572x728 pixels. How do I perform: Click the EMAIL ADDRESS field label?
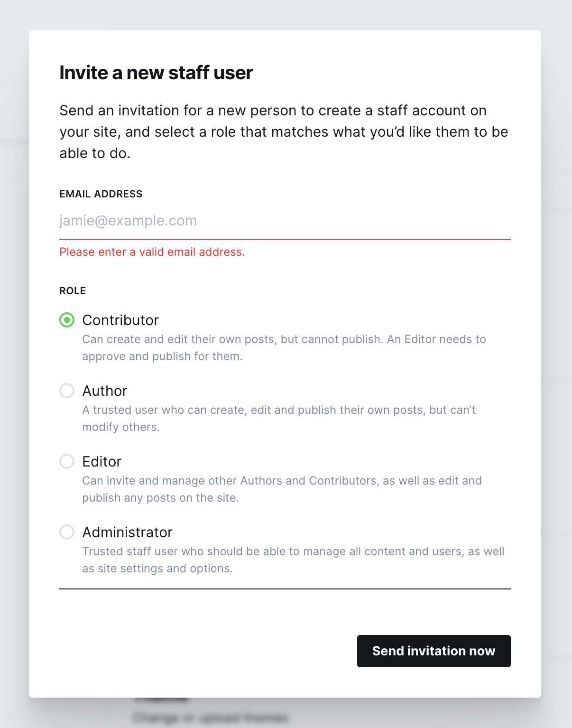point(101,194)
